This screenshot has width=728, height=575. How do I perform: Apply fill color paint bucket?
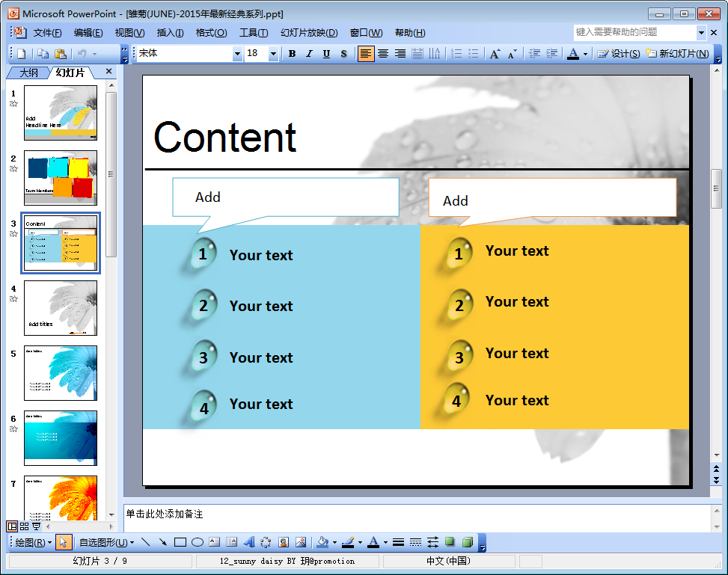coord(323,542)
